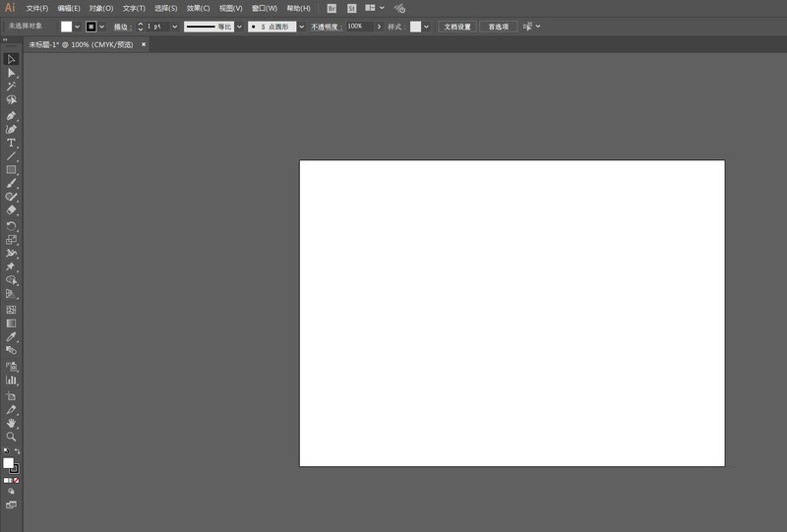Click the 首选项 button

point(499,27)
